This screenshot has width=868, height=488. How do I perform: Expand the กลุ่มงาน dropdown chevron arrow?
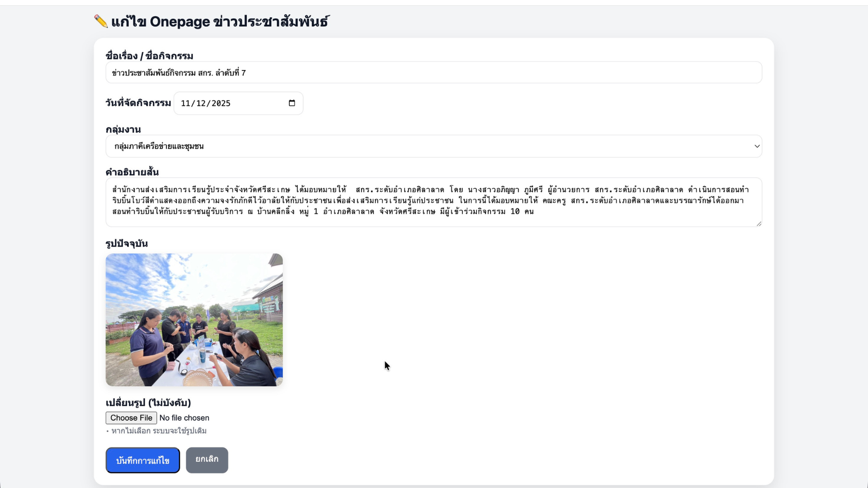coord(757,146)
